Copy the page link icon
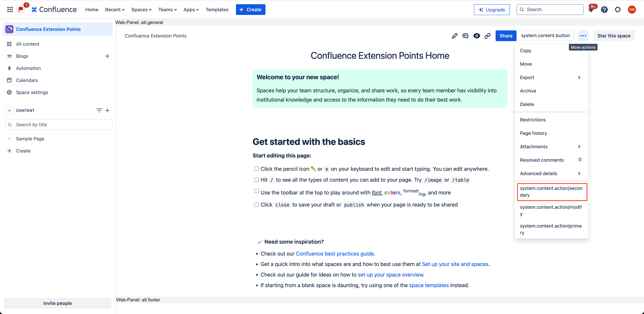Viewport: 644px width, 314px height. tap(488, 36)
